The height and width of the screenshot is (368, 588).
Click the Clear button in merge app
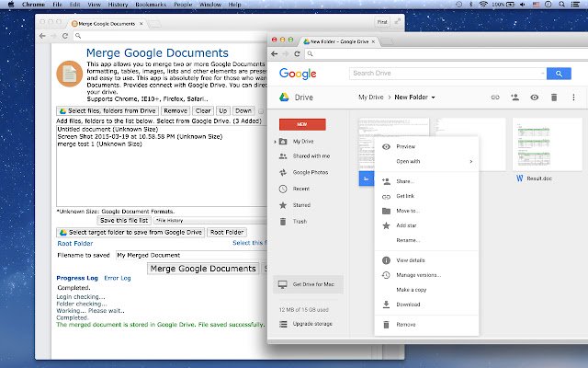203,110
